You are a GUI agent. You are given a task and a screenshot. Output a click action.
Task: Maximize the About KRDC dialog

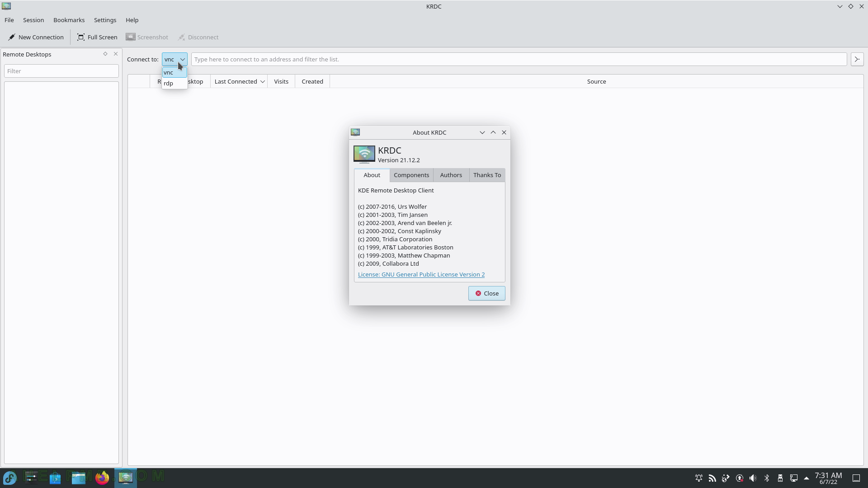point(493,132)
